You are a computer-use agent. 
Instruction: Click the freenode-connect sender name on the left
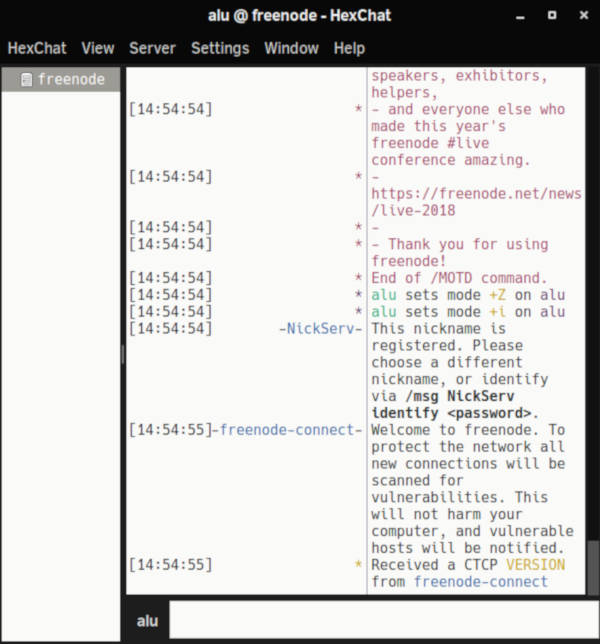click(x=287, y=430)
